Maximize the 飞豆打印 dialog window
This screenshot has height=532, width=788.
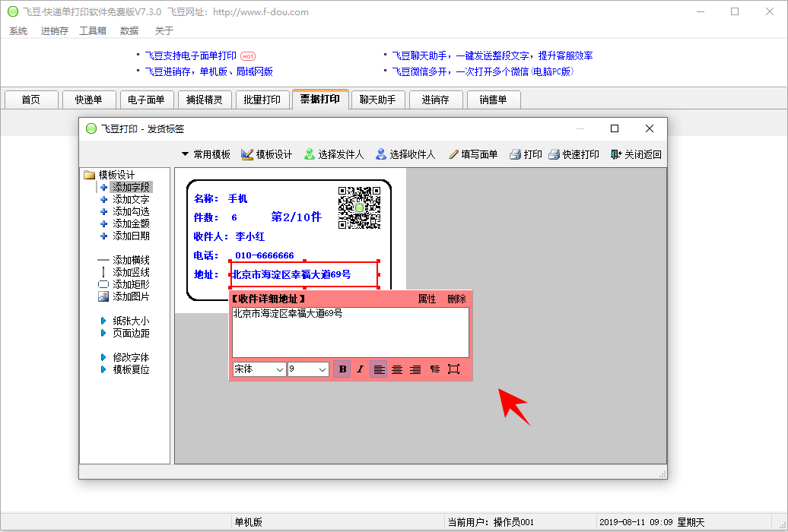click(614, 128)
